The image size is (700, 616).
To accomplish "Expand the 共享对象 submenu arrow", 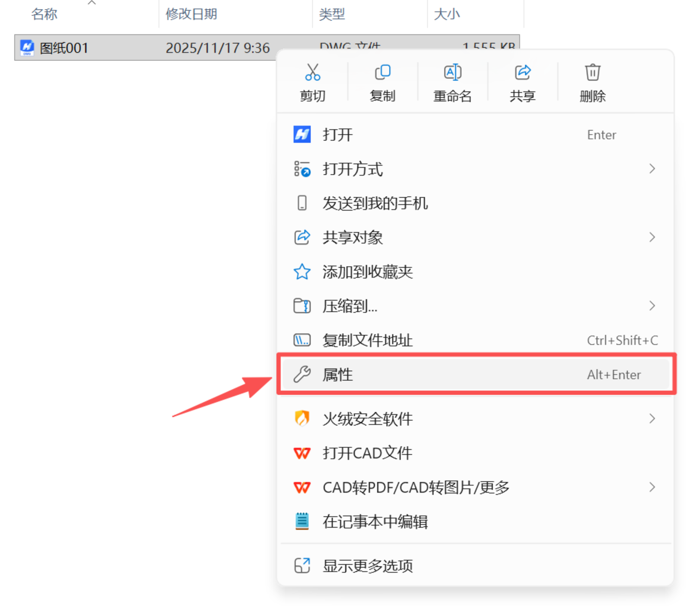I will (x=652, y=238).
